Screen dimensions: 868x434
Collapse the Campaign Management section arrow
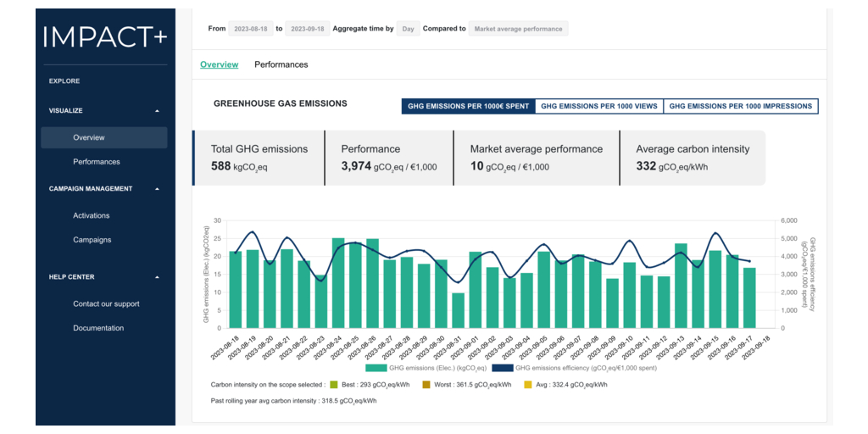[157, 189]
